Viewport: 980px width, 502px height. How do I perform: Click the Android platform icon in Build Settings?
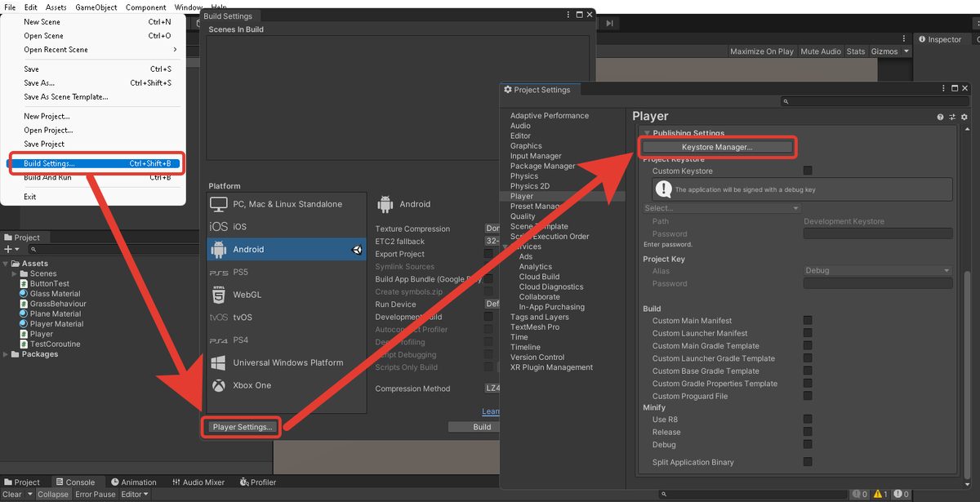point(218,249)
